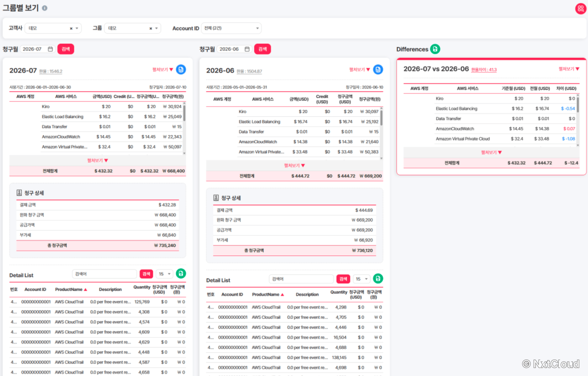
Task: Click the 환율차이 : 41.3 link
Action: tap(484, 69)
